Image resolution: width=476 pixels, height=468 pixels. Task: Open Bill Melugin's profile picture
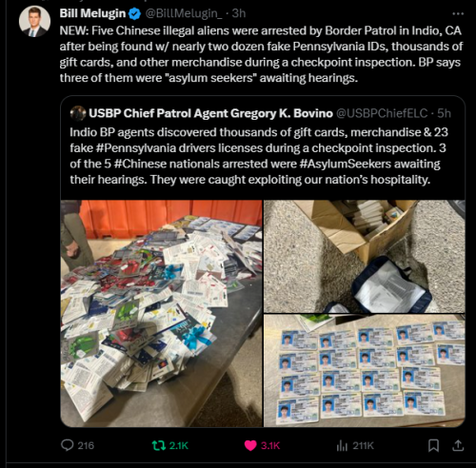click(x=34, y=21)
